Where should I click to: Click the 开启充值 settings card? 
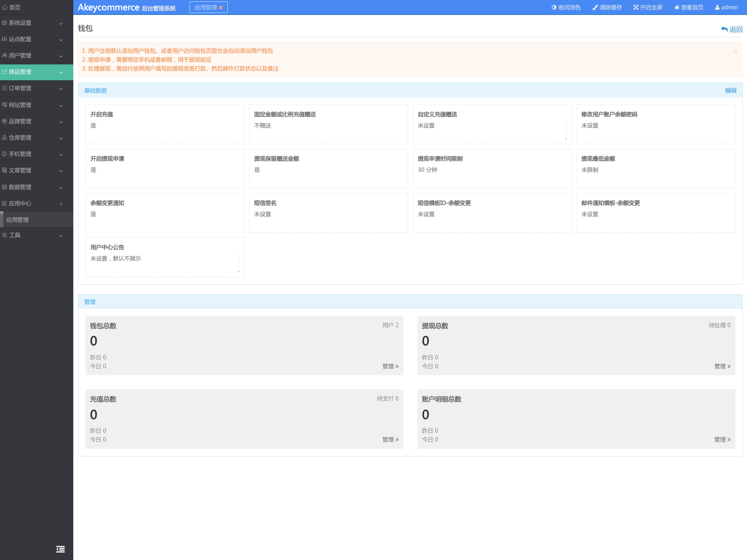pos(165,124)
